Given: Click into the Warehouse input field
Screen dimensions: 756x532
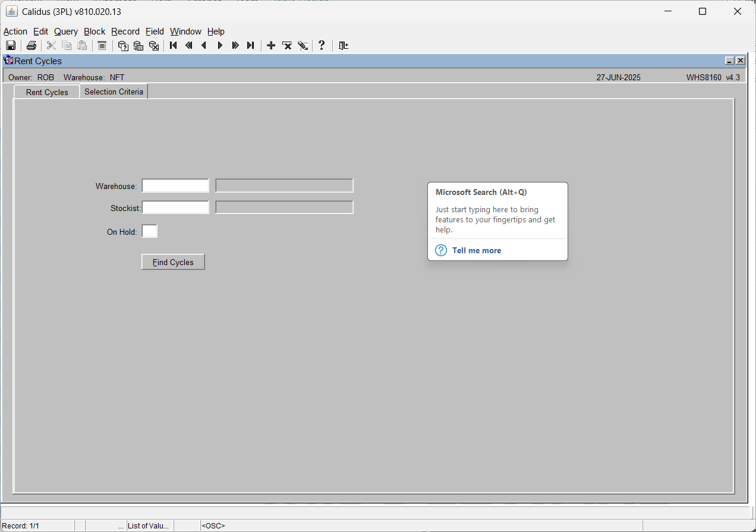Looking at the screenshot, I should (175, 185).
